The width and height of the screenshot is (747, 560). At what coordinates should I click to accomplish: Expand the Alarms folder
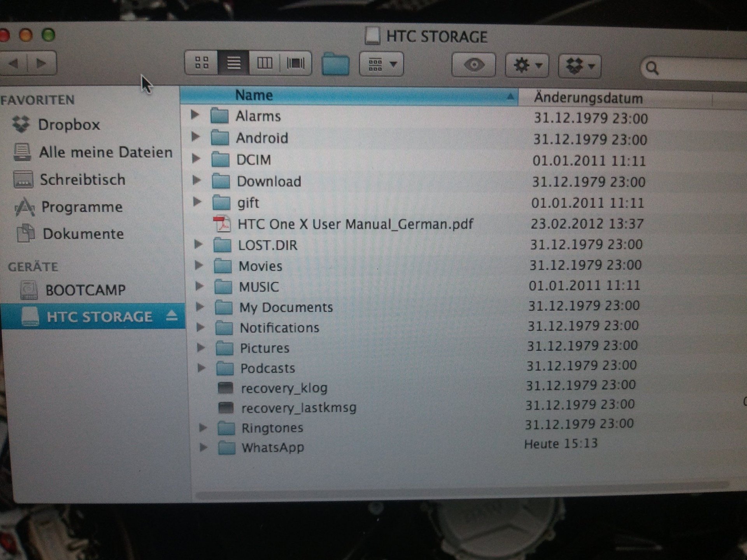tap(195, 115)
